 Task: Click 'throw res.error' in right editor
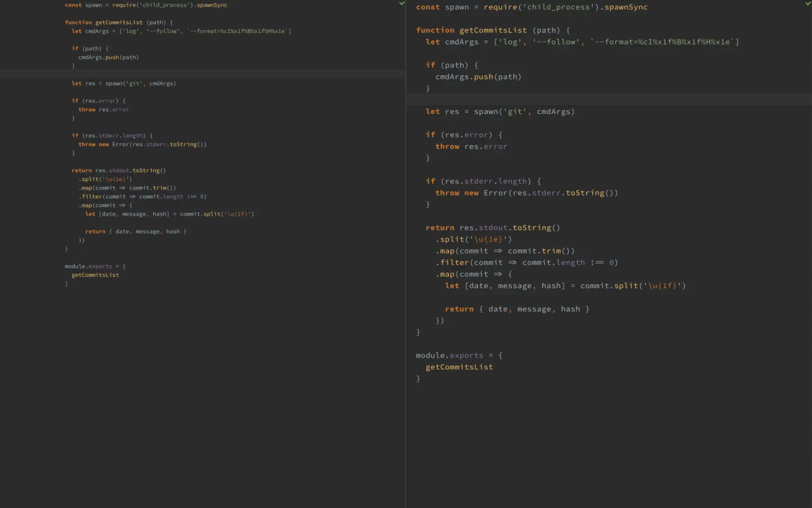coord(472,146)
